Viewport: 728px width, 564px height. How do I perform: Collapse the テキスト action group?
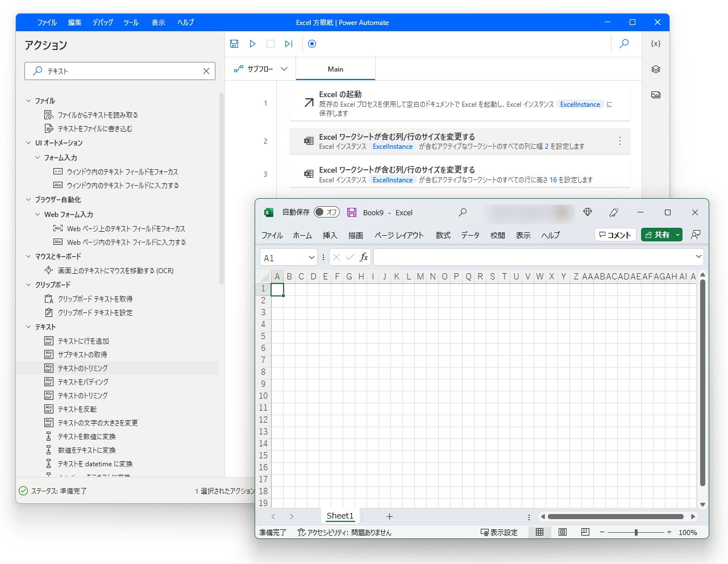pos(28,327)
